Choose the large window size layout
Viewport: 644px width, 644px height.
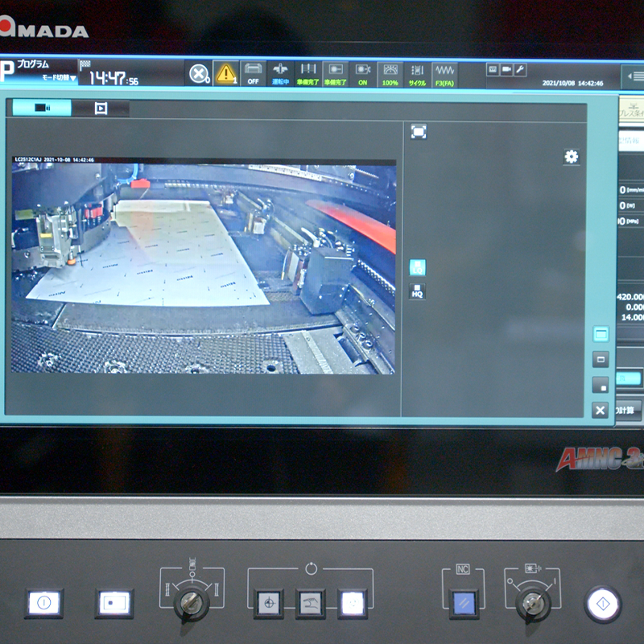[601, 334]
